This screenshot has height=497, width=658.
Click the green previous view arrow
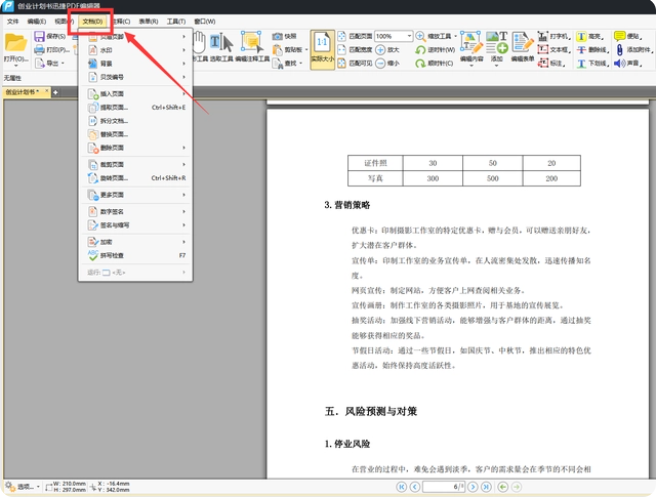pos(503,487)
